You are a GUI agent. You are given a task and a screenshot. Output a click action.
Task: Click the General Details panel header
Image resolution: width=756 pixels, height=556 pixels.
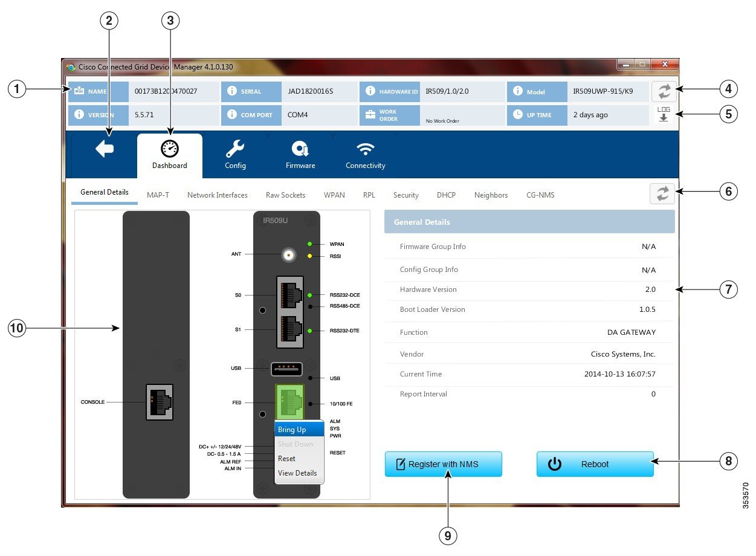click(529, 222)
